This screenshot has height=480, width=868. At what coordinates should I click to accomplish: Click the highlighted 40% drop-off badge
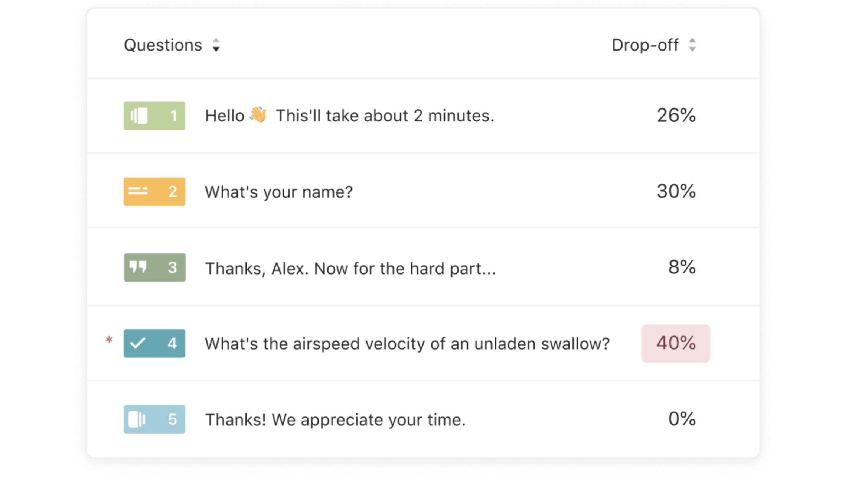coord(676,343)
